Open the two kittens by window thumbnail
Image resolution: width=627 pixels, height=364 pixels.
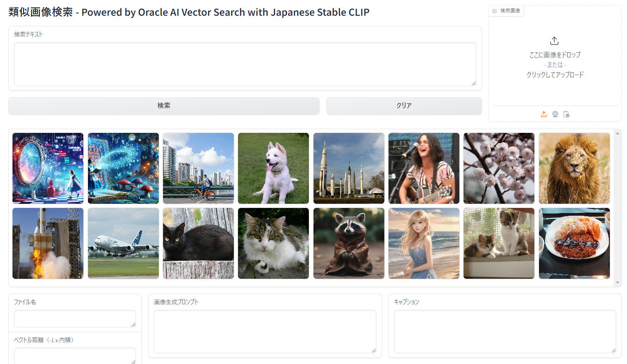(x=499, y=243)
